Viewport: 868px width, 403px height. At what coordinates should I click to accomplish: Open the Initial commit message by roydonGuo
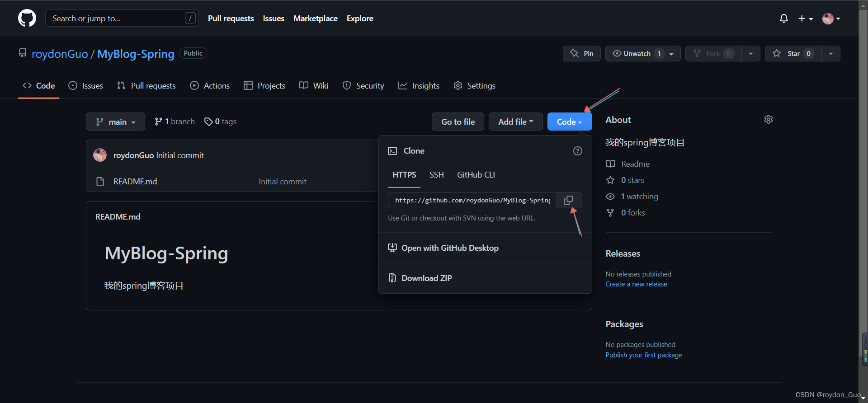point(180,155)
